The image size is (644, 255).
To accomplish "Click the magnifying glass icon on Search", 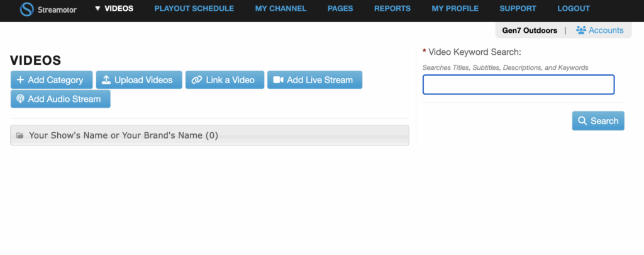I will [x=582, y=121].
